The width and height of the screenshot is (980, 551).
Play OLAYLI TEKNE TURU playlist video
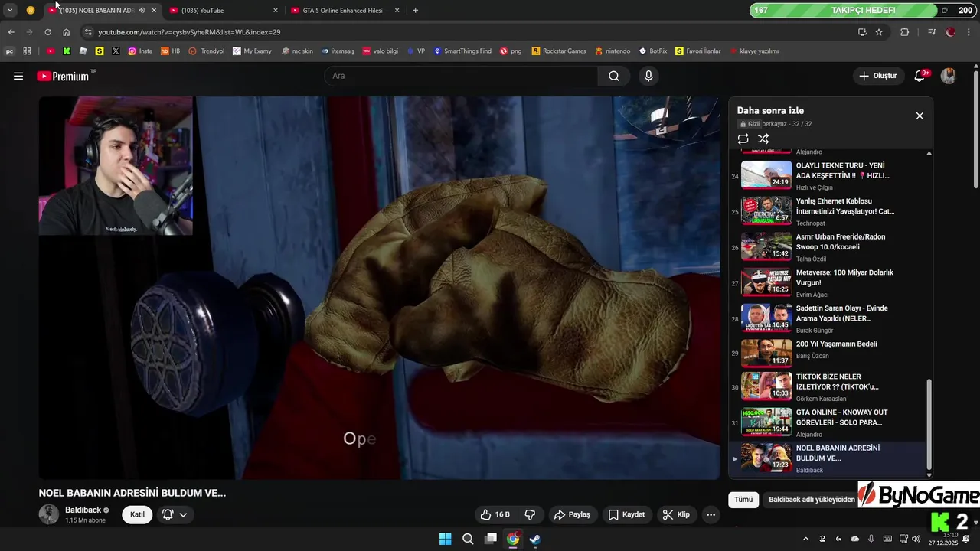(828, 175)
